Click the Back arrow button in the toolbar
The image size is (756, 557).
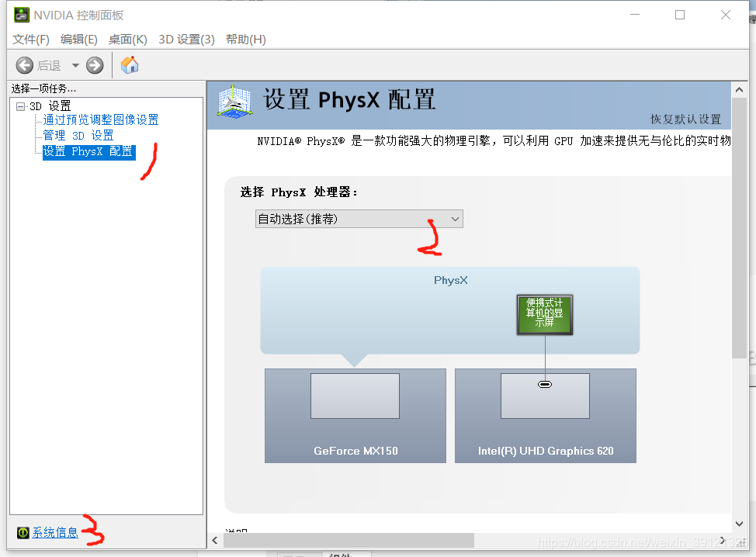[x=25, y=65]
